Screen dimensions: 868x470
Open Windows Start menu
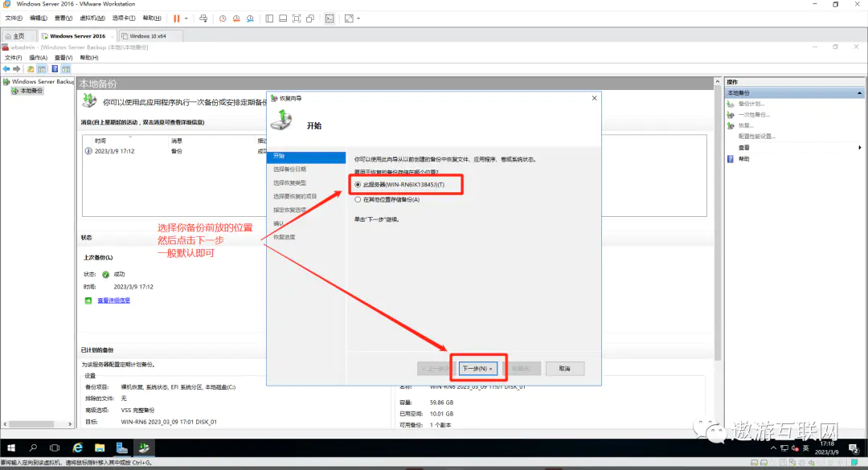point(11,448)
